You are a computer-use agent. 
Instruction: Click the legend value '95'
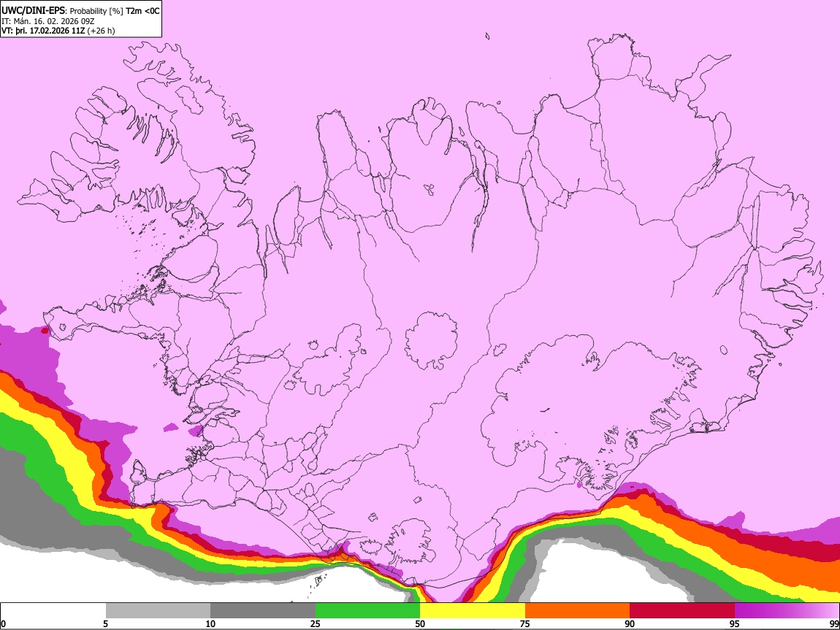coord(735,624)
